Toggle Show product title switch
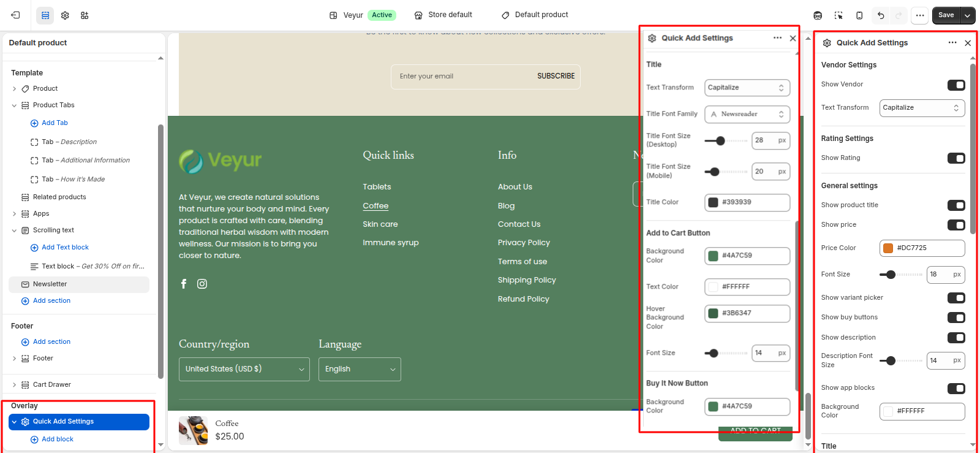The width and height of the screenshot is (980, 453). click(956, 205)
